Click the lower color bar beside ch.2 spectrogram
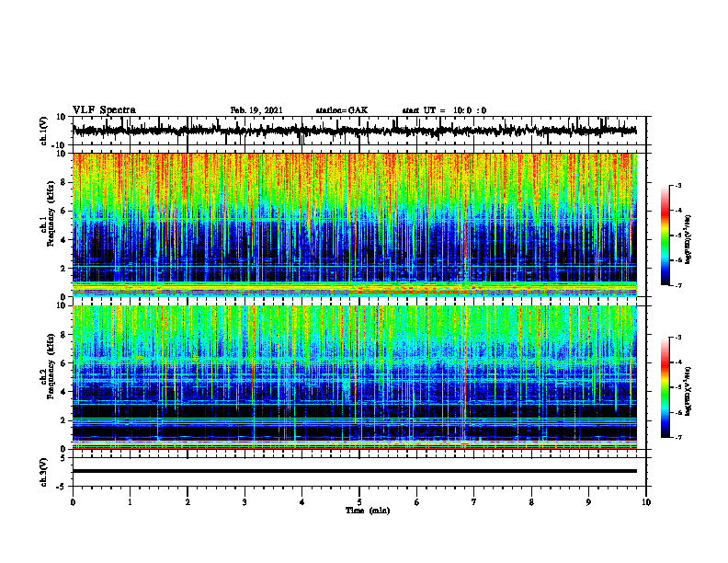The width and height of the screenshot is (728, 563). (665, 387)
